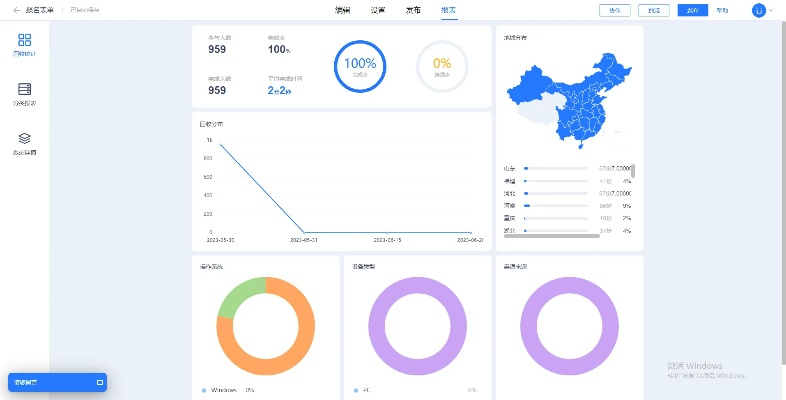Image resolution: width=786 pixels, height=400 pixels.
Task: Click the back arrow in the header
Action: coord(16,10)
